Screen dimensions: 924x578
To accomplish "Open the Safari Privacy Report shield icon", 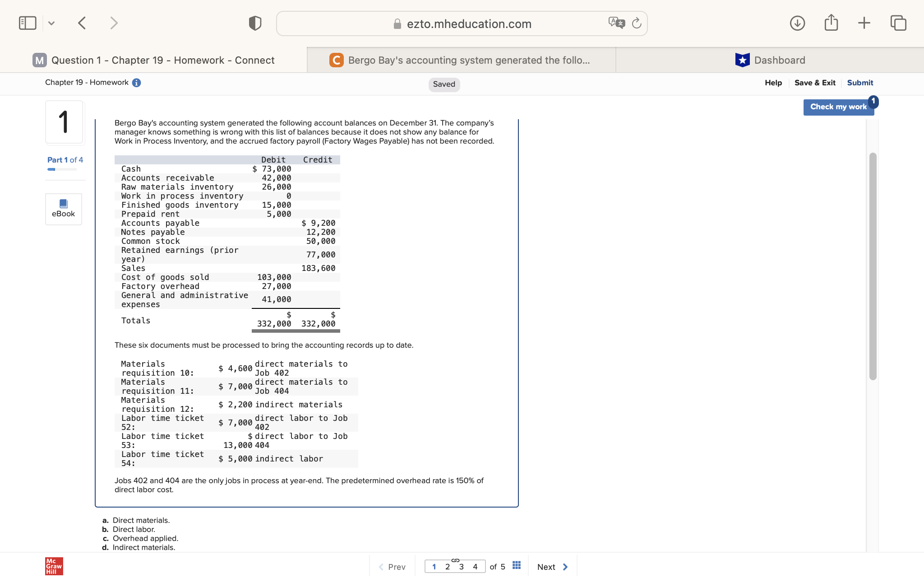I will coord(254,23).
